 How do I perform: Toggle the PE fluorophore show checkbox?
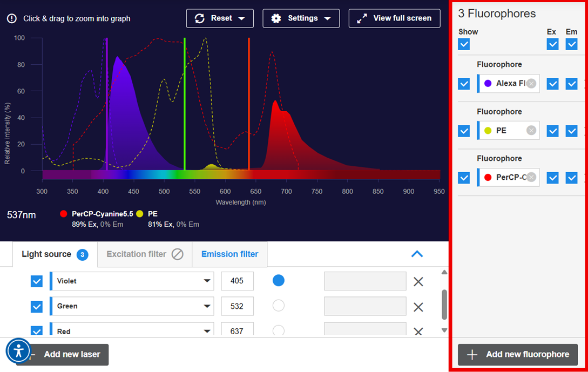tap(464, 131)
